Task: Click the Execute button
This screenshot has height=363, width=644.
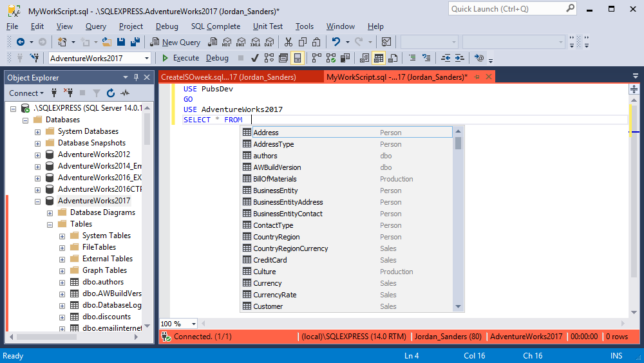Action: tap(181, 58)
